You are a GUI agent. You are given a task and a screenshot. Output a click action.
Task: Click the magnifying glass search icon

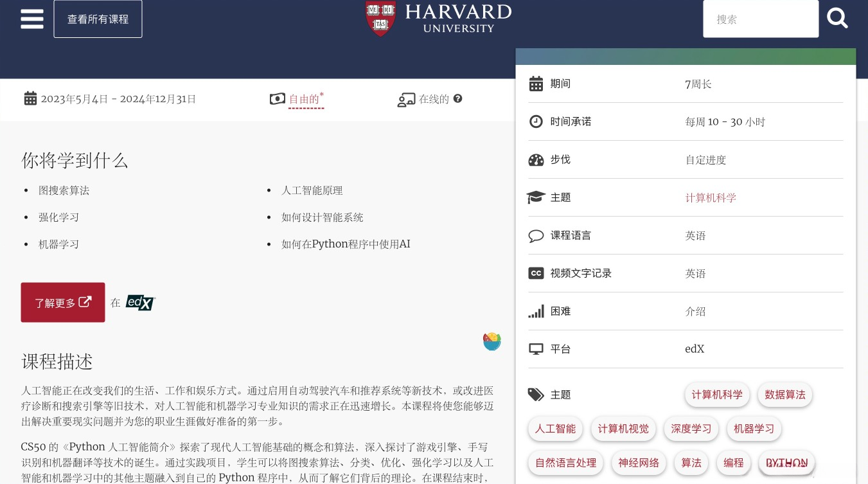(x=837, y=18)
